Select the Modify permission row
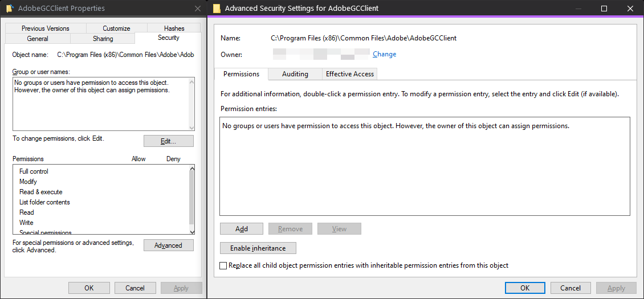The width and height of the screenshot is (644, 299). pyautogui.click(x=101, y=182)
